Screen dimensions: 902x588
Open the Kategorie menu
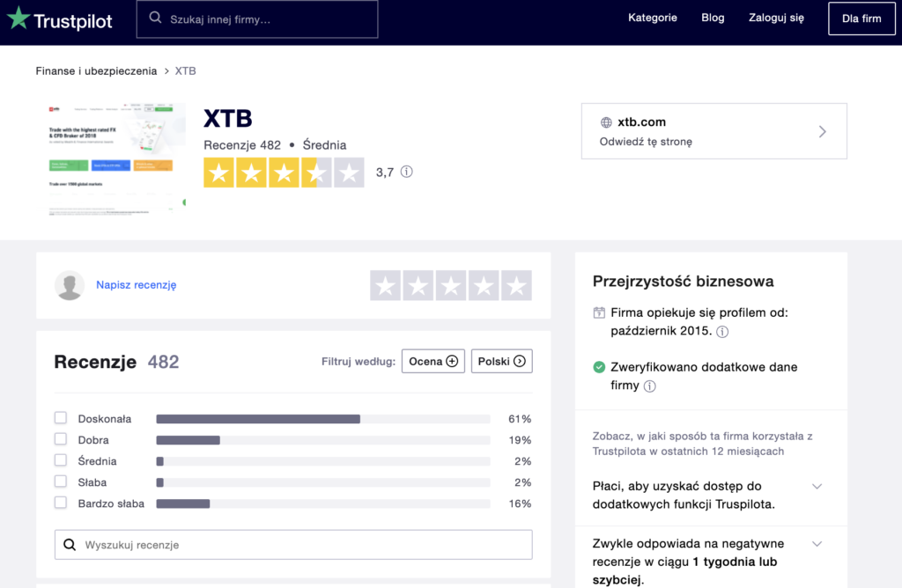(653, 18)
